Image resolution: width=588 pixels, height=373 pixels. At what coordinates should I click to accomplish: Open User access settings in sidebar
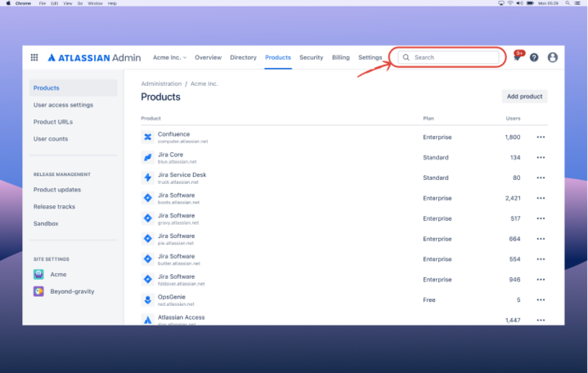[63, 105]
